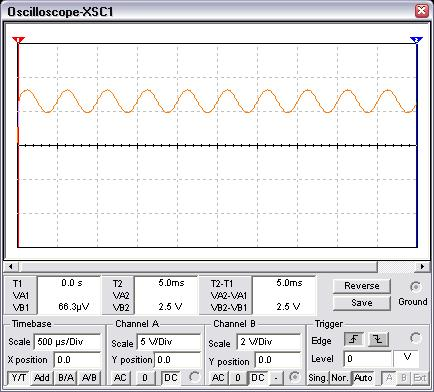The height and width of the screenshot is (392, 434).
Task: Select the falling edge trigger icon
Action: [378, 339]
